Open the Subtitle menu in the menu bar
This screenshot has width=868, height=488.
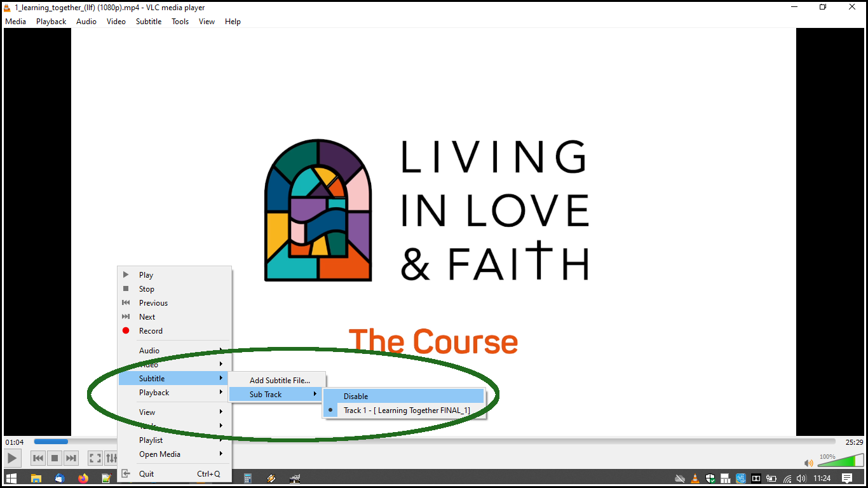[x=149, y=21]
